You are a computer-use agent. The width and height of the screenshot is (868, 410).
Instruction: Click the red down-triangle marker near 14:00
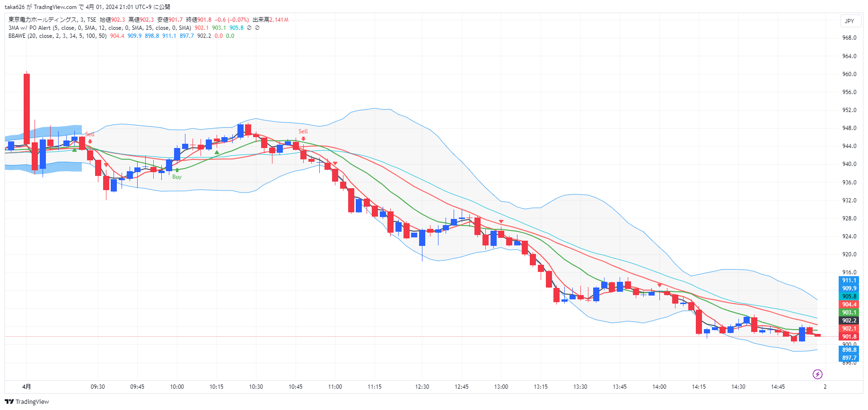659,285
